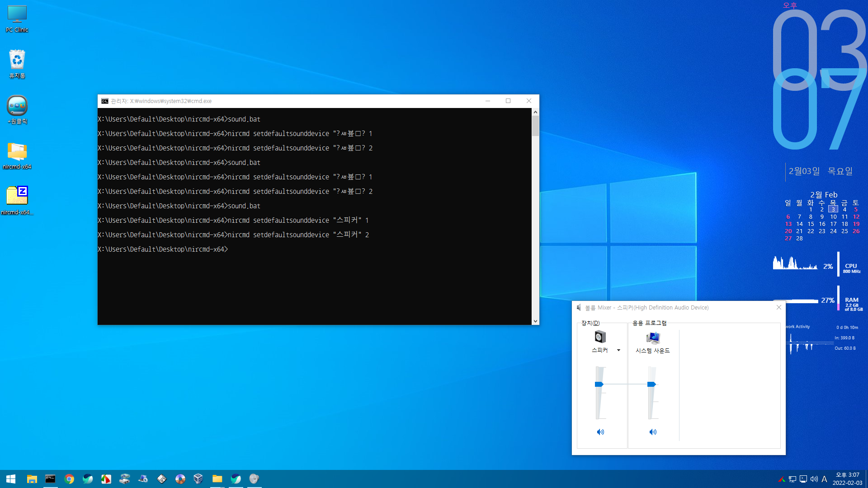Open the VirtualBox cube taskbar icon
The width and height of the screenshot is (868, 488).
click(x=198, y=479)
